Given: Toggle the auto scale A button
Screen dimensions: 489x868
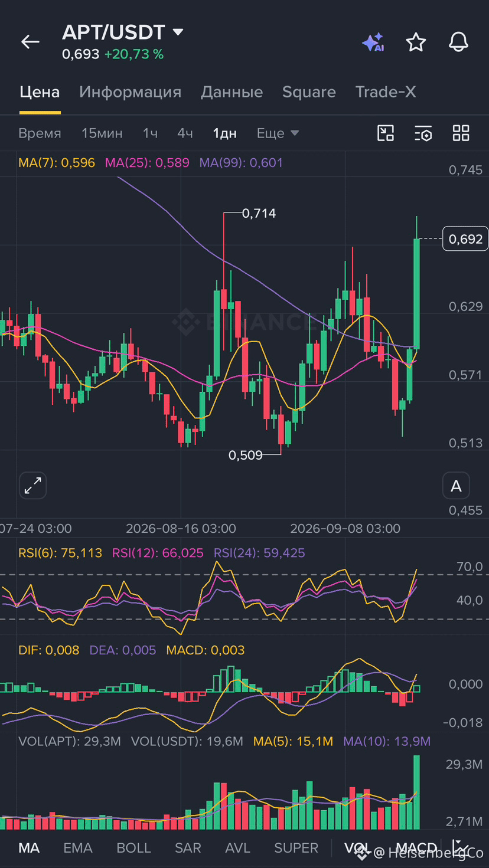Looking at the screenshot, I should [456, 486].
